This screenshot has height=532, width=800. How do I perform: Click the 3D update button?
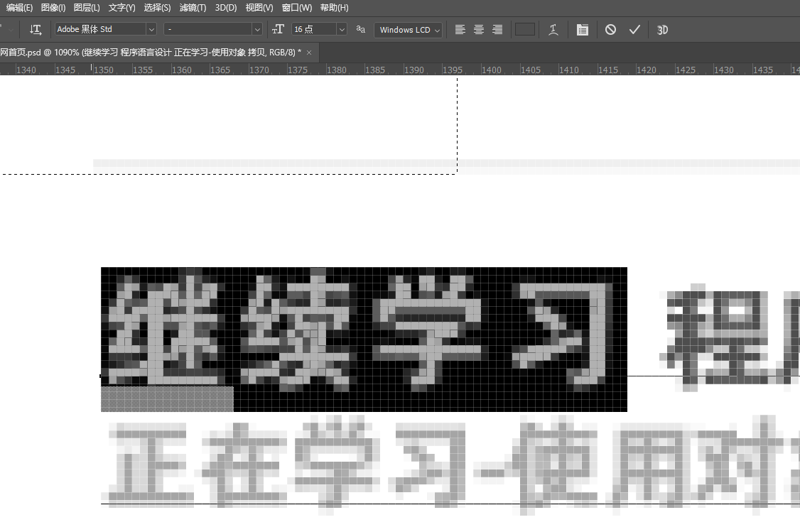pyautogui.click(x=662, y=30)
